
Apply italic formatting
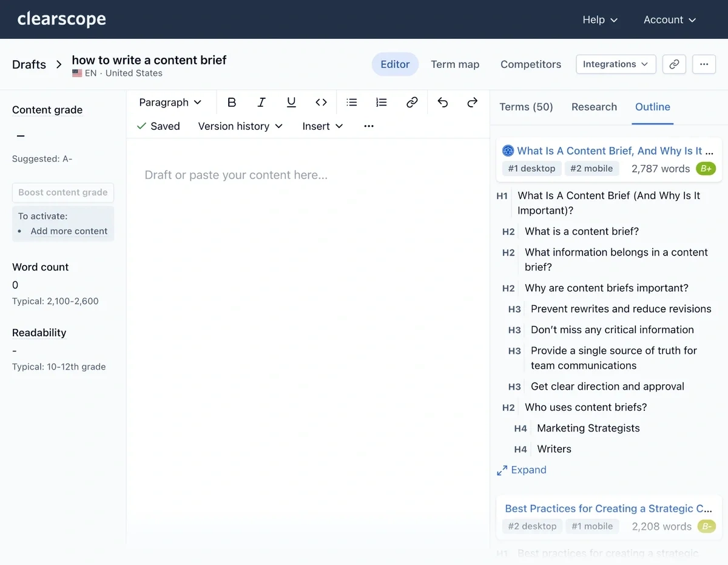click(x=261, y=103)
